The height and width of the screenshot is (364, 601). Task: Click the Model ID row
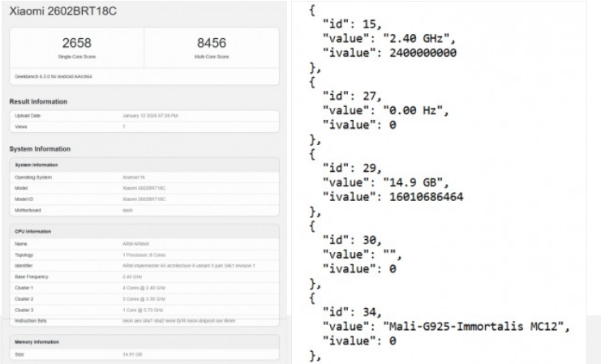tap(144, 199)
